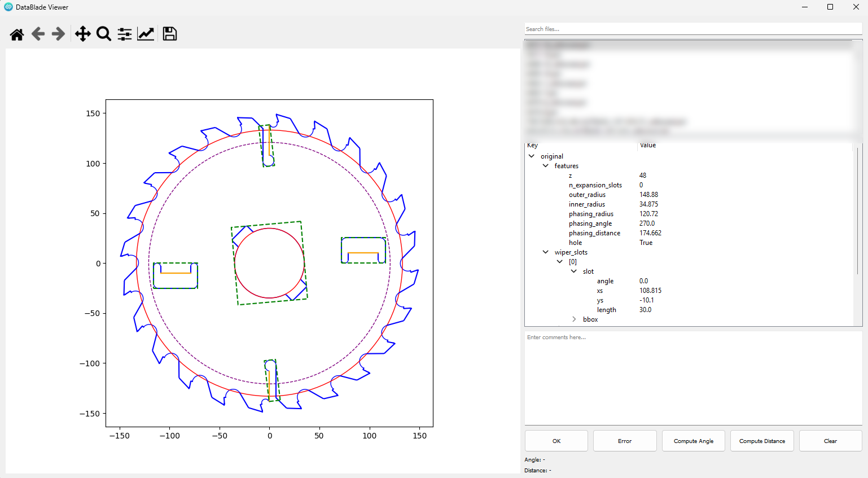
Task: Open the axis curve editor icon
Action: (146, 34)
